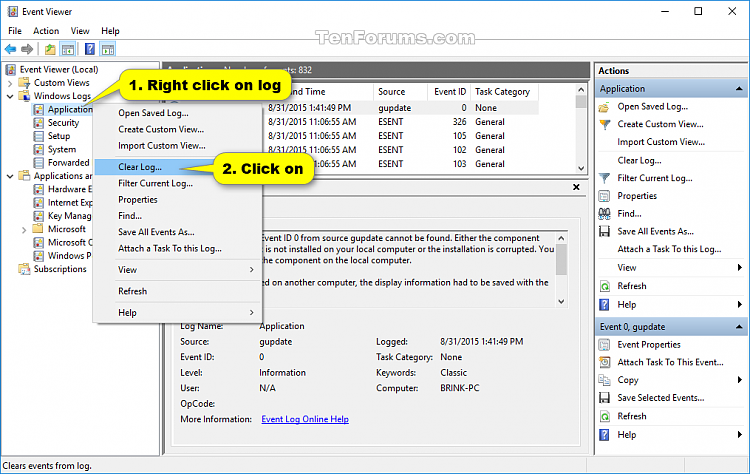The image size is (750, 474).
Task: Click the Find binoculars icon in Actions
Action: click(604, 214)
